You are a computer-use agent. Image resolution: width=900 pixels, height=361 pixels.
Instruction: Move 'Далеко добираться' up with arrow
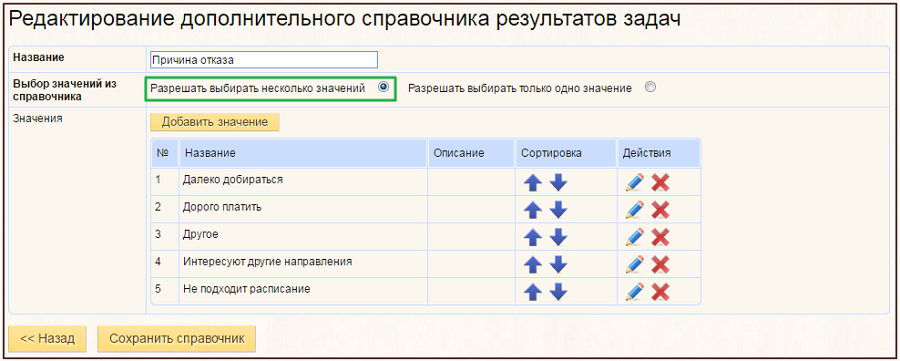tap(533, 183)
